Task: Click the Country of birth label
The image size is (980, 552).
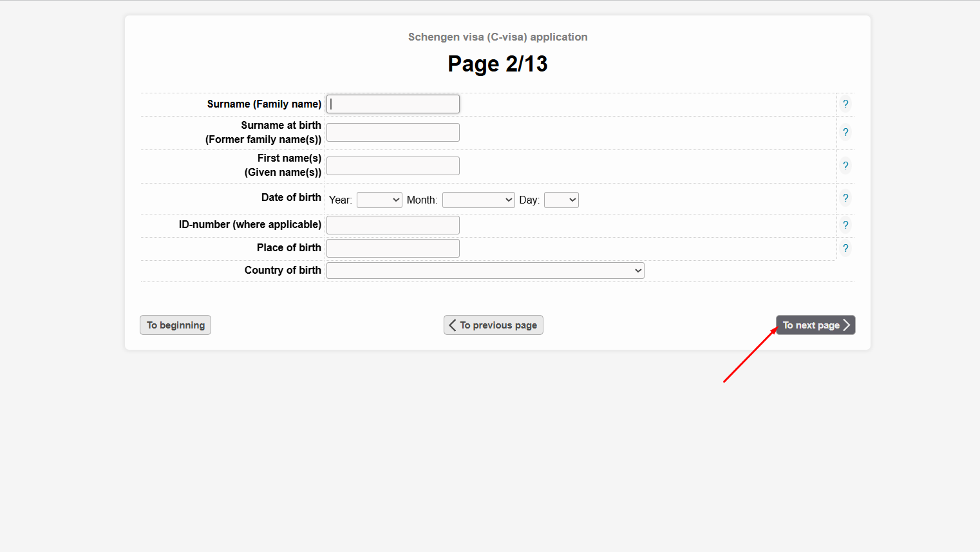Action: pos(283,270)
